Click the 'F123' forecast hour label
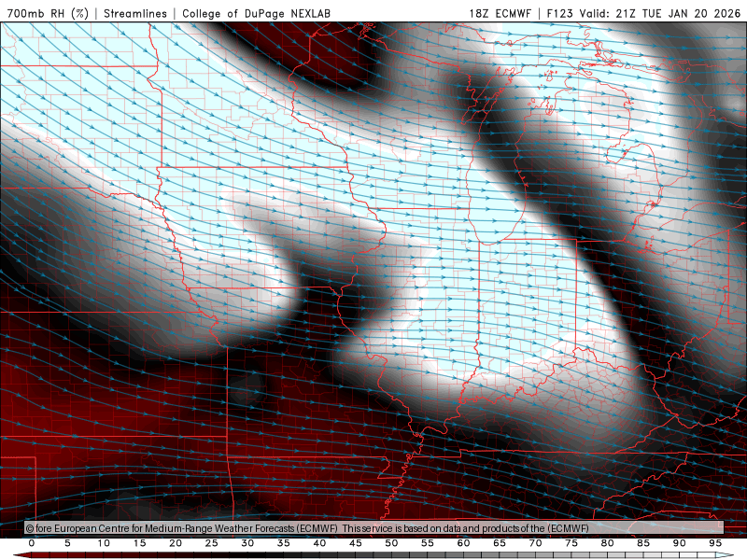The image size is (747, 560). point(561,13)
